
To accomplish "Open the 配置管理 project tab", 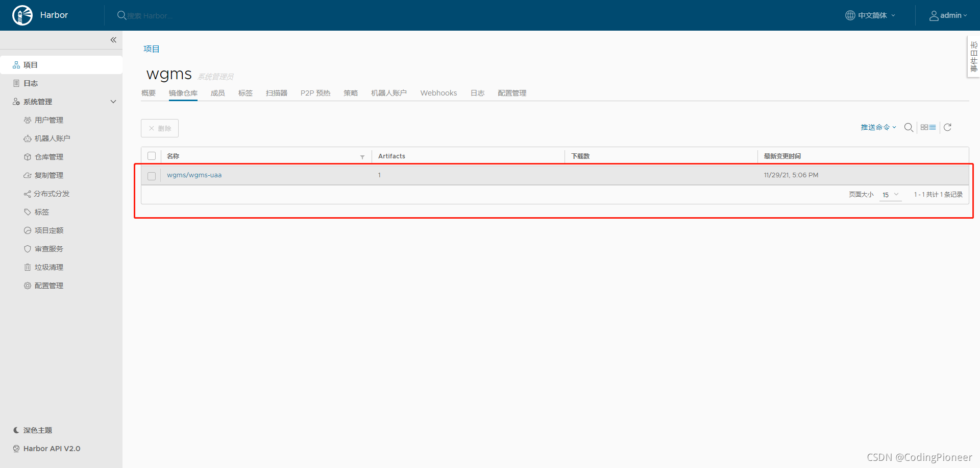I will (512, 93).
